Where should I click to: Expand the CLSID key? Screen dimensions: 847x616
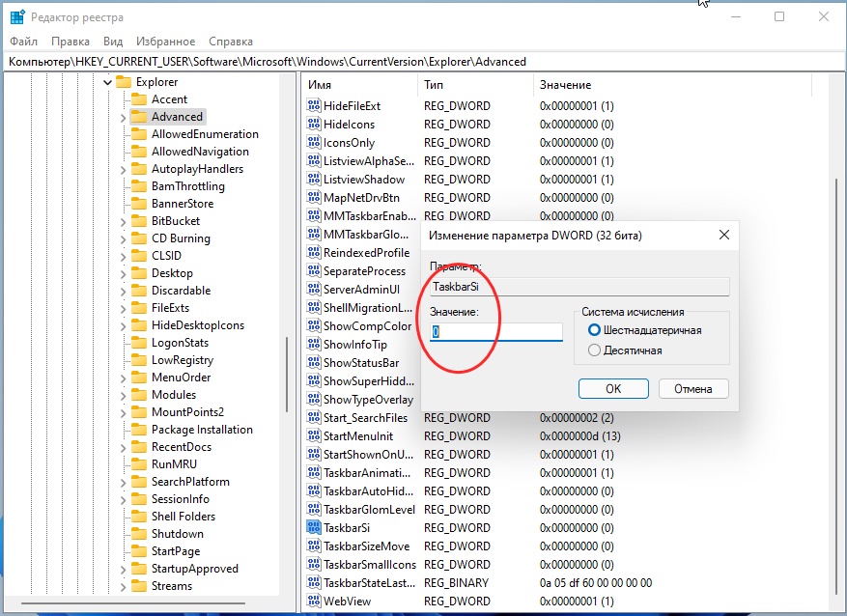(123, 257)
